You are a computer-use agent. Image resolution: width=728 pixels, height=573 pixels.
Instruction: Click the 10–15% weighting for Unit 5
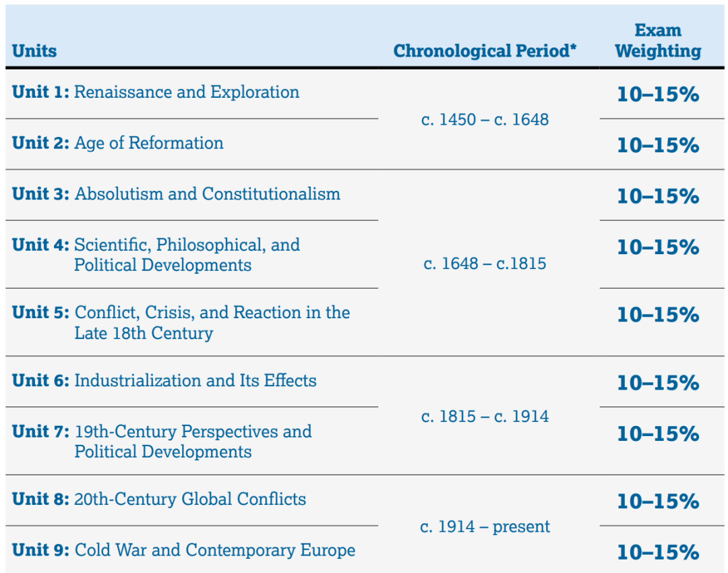[658, 315]
